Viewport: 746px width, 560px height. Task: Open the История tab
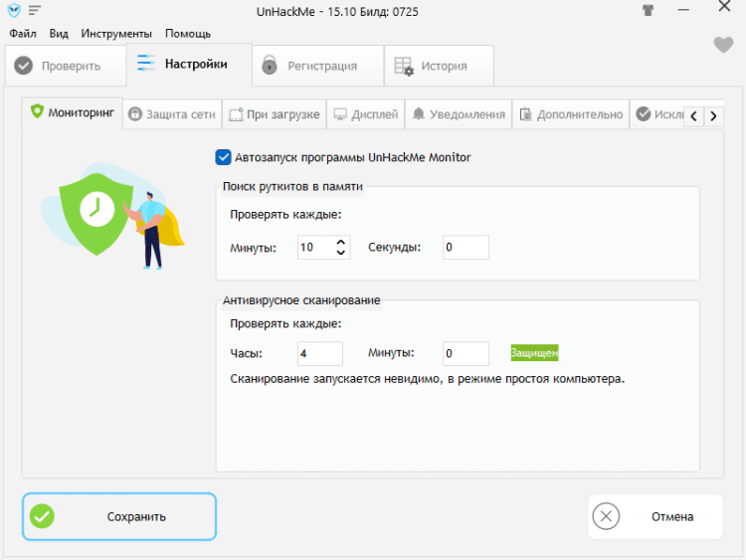pos(439,66)
